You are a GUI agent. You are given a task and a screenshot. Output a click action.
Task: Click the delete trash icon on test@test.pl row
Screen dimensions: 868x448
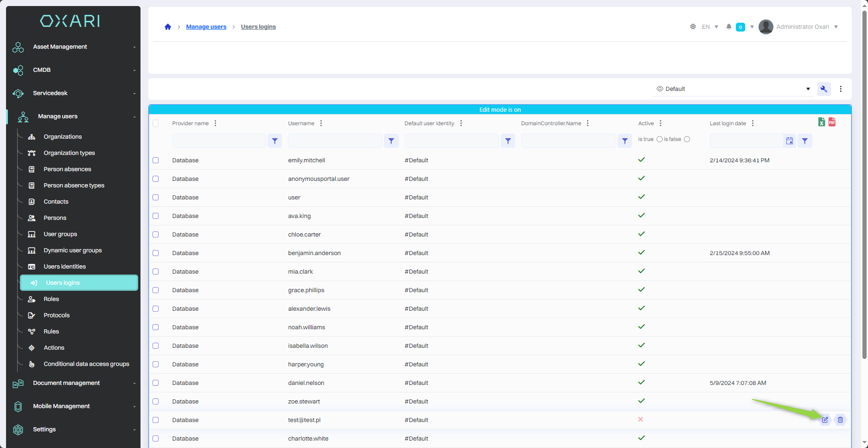[x=840, y=420]
